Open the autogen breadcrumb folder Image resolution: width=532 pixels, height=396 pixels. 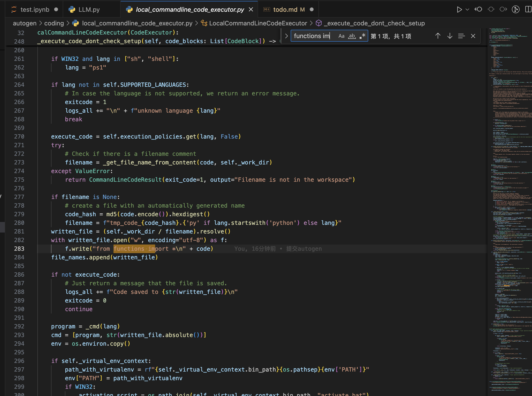click(x=25, y=23)
